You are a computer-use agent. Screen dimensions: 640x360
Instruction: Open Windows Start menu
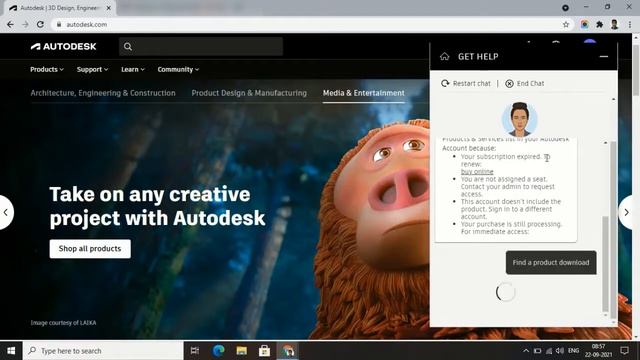[11, 351]
